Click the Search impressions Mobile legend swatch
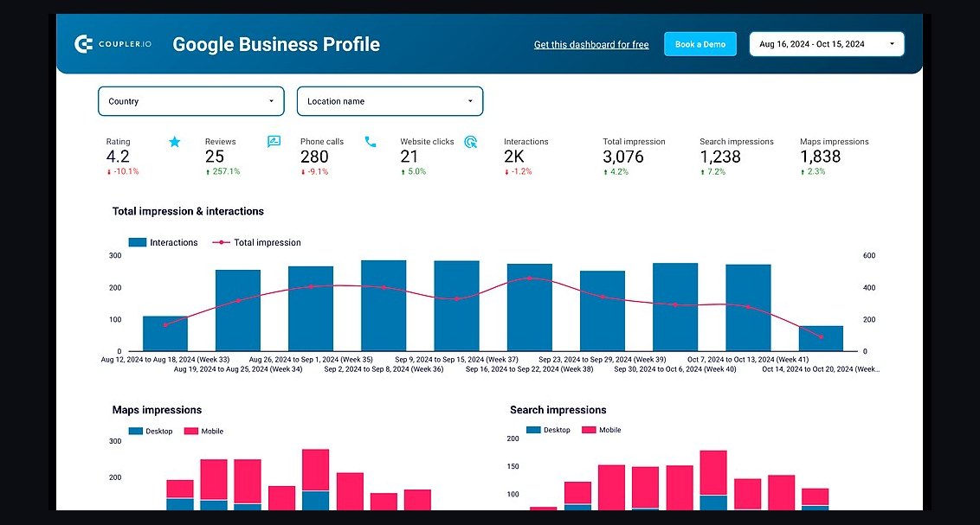 pos(589,430)
